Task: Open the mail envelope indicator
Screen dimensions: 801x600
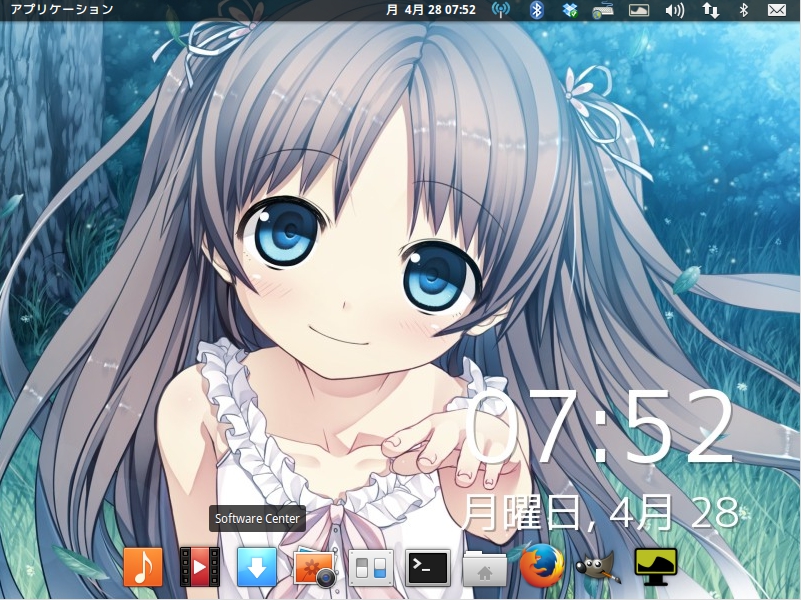Action: pos(776,10)
